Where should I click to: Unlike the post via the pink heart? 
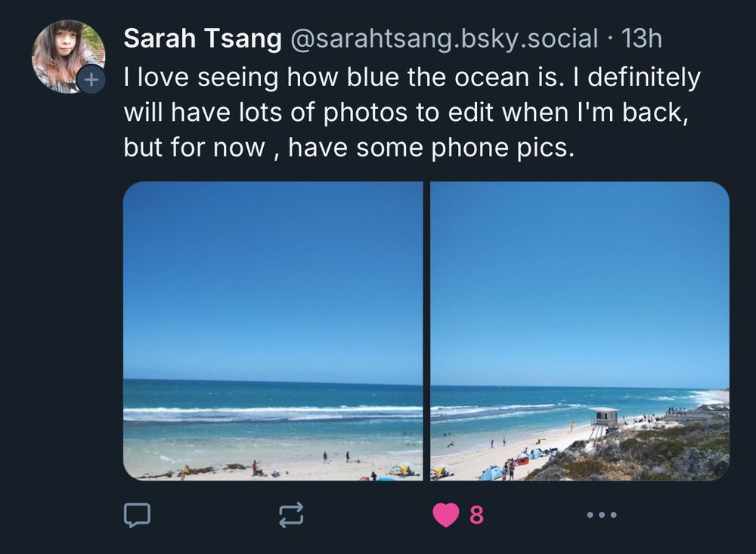tap(446, 515)
